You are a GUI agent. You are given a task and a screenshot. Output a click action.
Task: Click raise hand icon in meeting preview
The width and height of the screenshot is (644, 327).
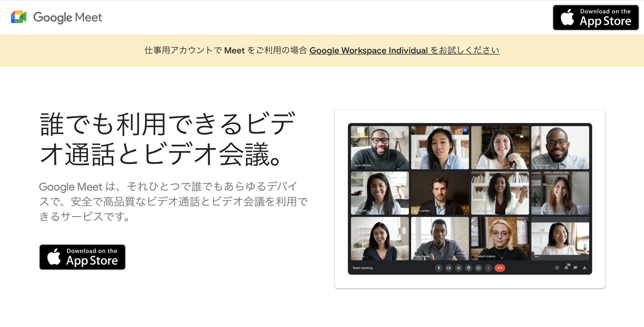tap(469, 268)
